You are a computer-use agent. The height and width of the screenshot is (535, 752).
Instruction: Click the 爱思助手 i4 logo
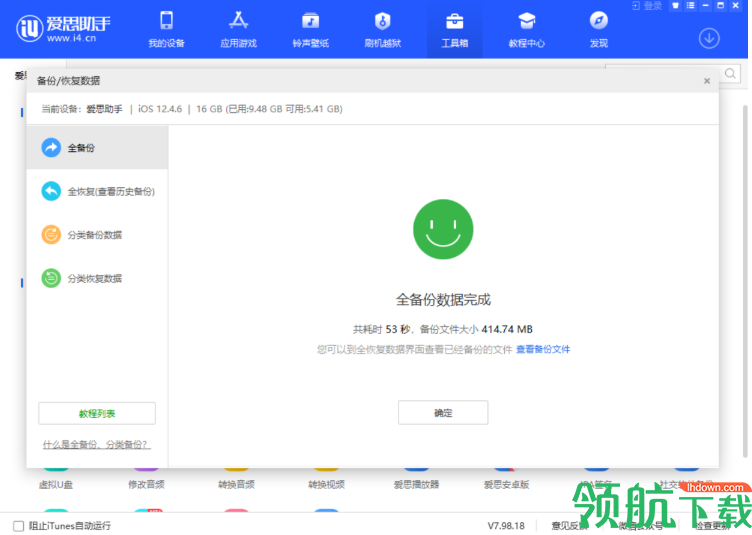point(63,28)
